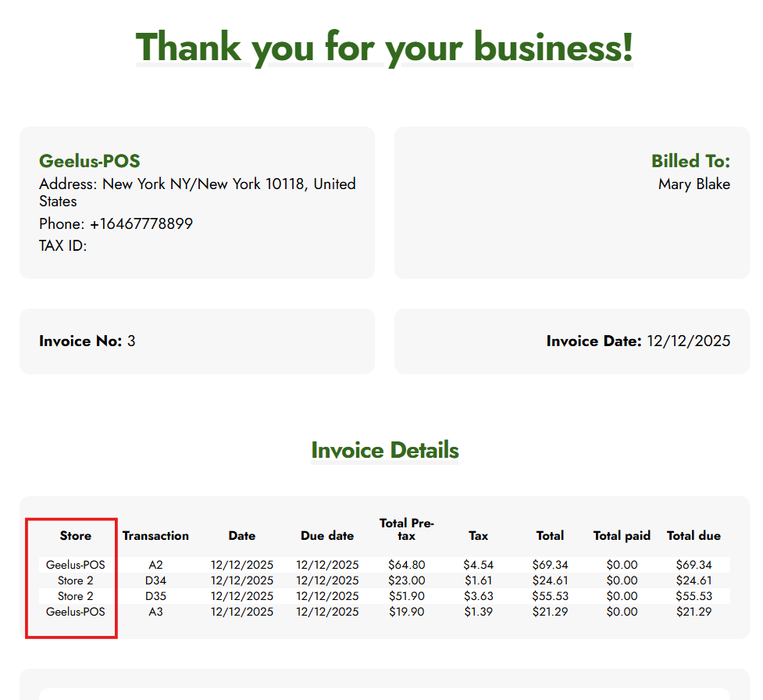Click the Due date column header
The height and width of the screenshot is (700, 763).
click(327, 536)
